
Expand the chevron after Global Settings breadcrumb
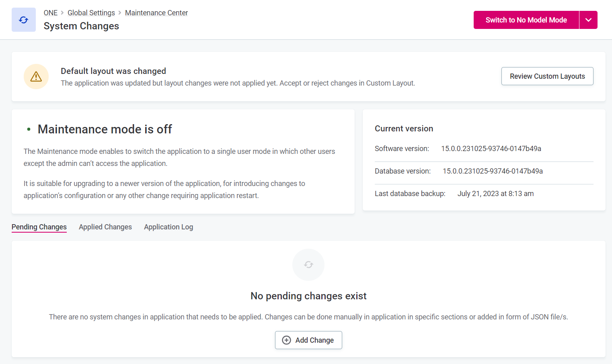tap(120, 12)
